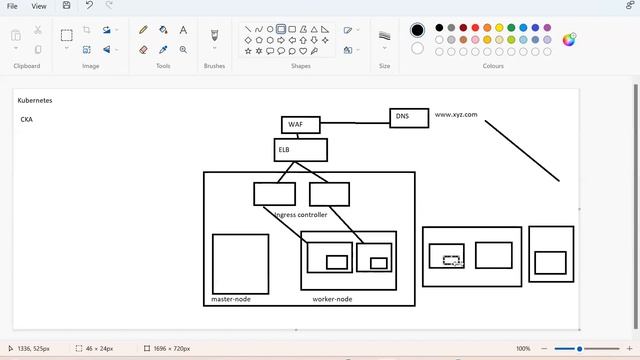
Task: Click the Copy icon
Action: (x=38, y=50)
